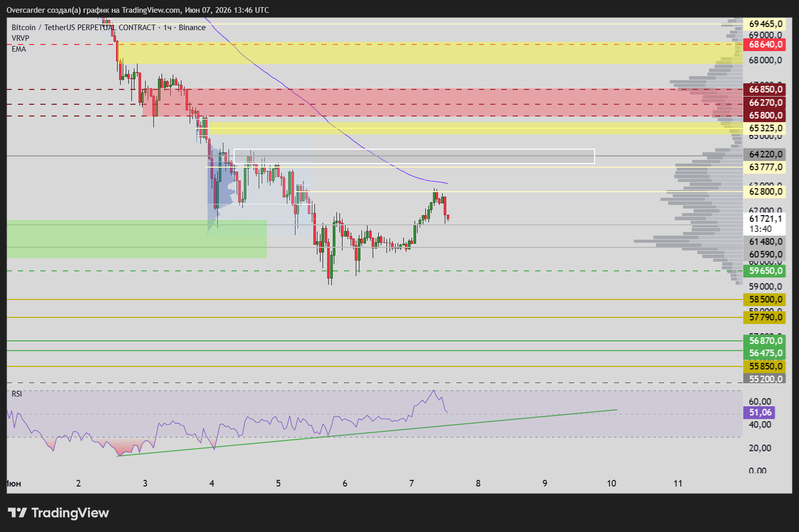Click the RSI scale value 20,00

pos(760,448)
